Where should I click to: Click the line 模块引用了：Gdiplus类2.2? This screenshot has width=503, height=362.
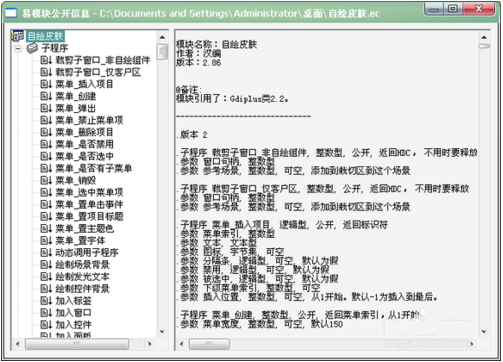pyautogui.click(x=232, y=99)
